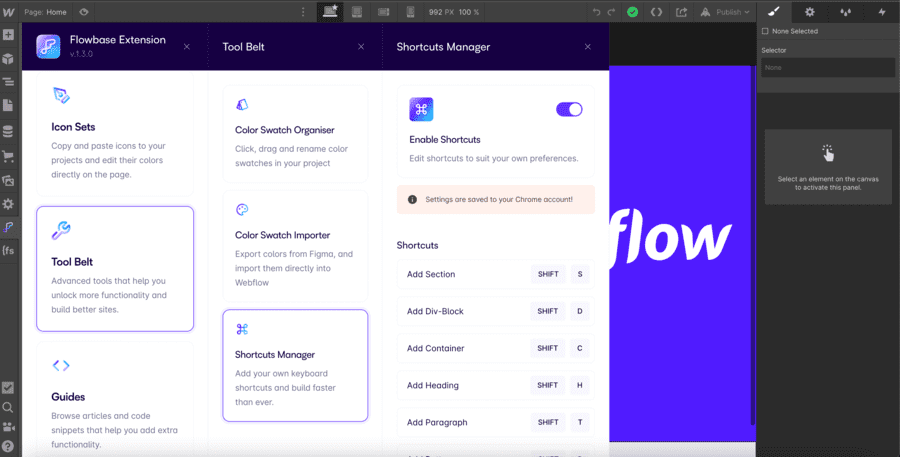Click the Webflow logo icon
This screenshot has height=457, width=900.
coord(8,11)
